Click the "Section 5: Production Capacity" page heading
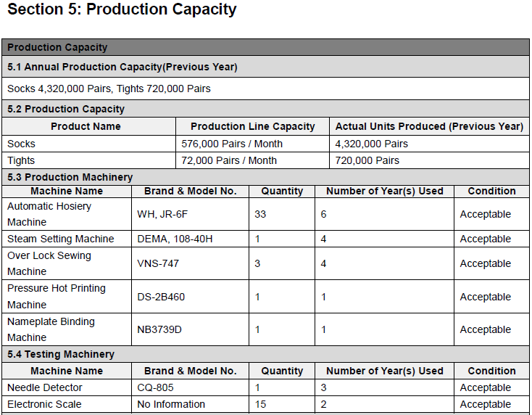This screenshot has width=532, height=415. 122,10
